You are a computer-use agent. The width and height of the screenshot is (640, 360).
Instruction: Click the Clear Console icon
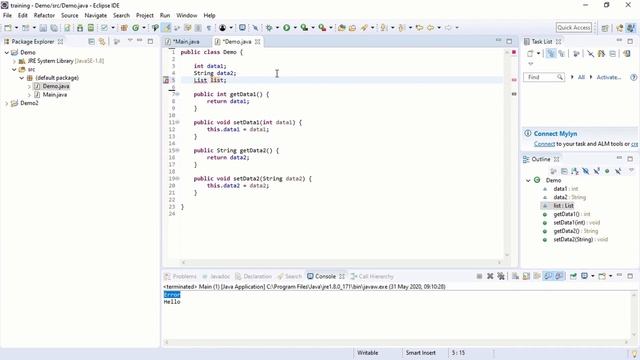[x=516, y=276]
